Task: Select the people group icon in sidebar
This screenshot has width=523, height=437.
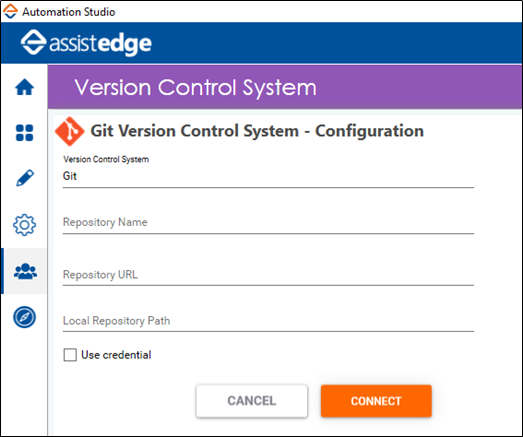Action: tap(25, 271)
